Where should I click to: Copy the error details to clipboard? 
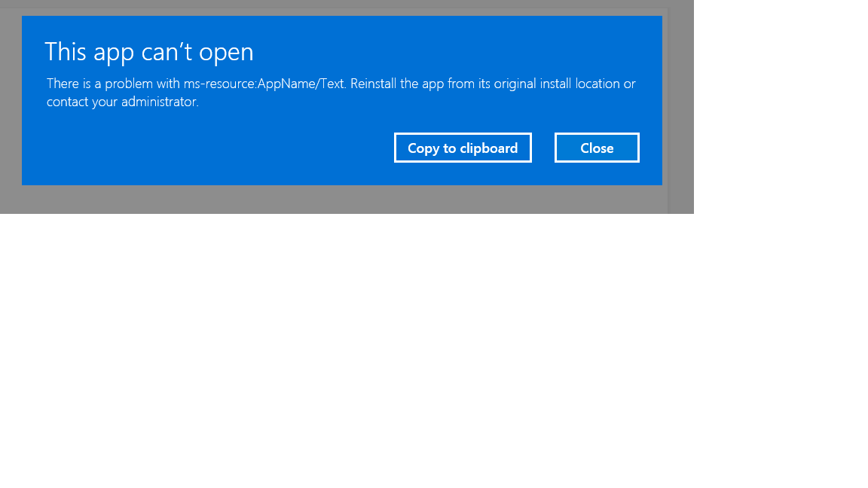(x=463, y=148)
